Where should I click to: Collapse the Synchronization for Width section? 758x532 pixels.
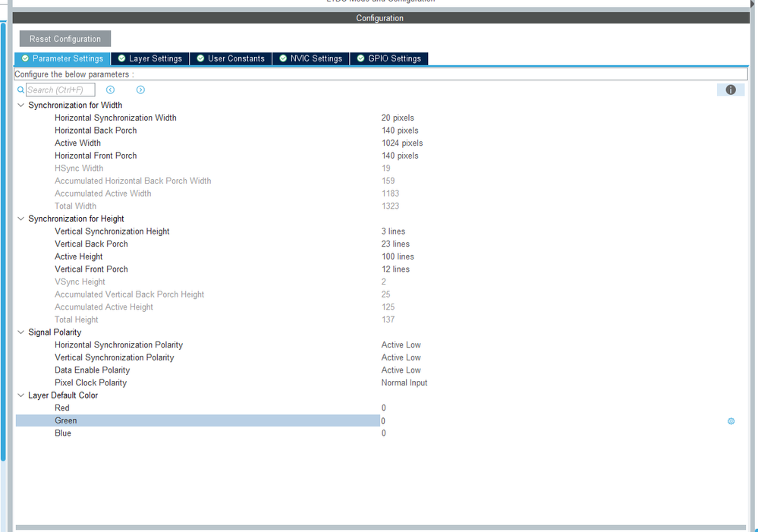20,105
